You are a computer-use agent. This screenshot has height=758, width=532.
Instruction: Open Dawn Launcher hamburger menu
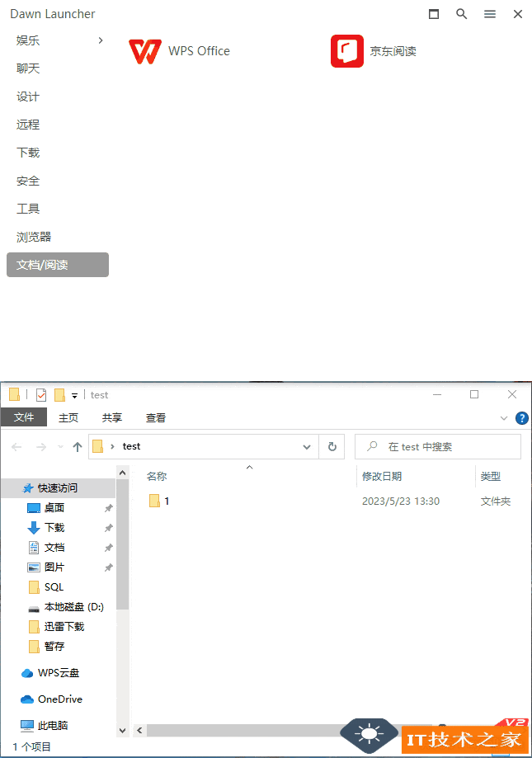[489, 14]
